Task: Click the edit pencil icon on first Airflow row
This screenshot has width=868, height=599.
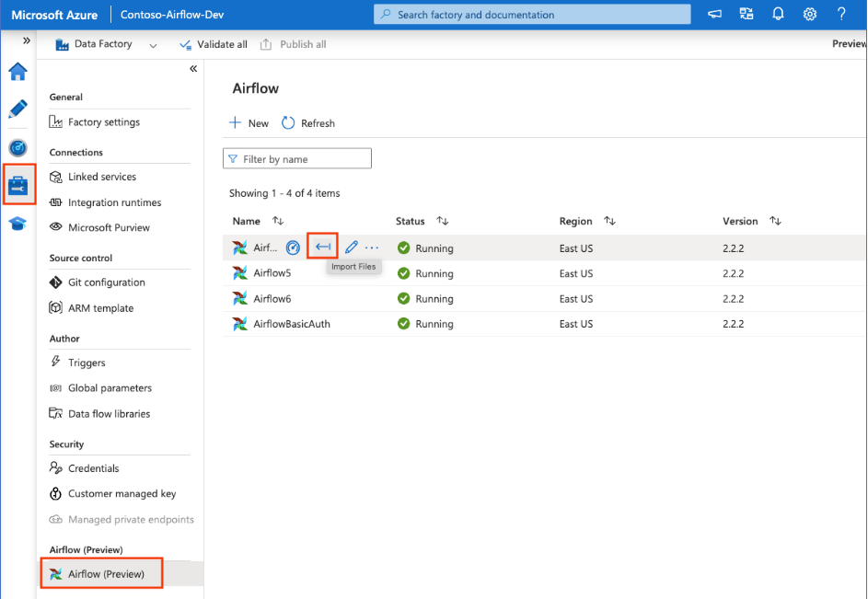Action: tap(351, 248)
